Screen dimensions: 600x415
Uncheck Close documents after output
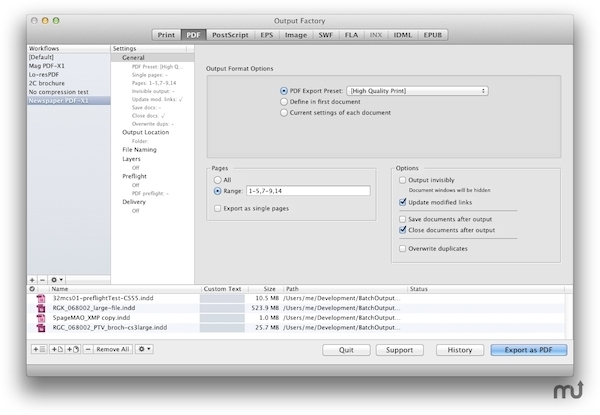402,230
